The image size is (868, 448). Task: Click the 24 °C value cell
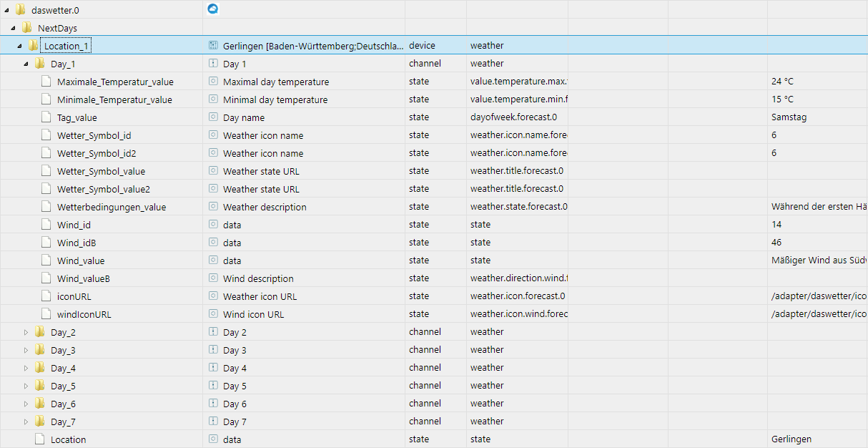[x=782, y=82]
